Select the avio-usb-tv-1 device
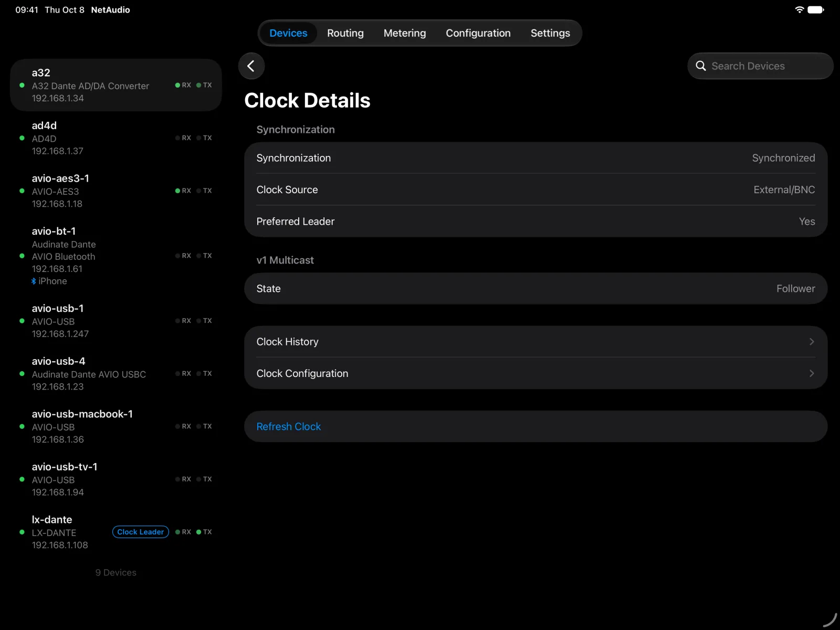 [115, 479]
